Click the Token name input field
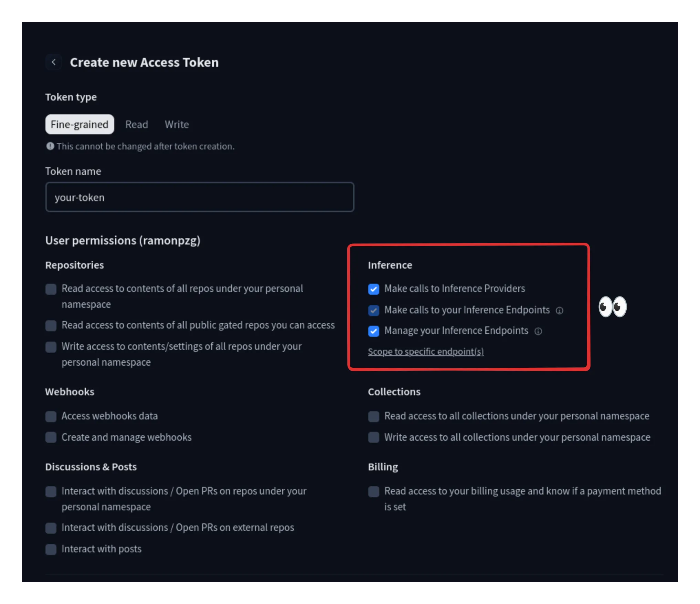The height and width of the screenshot is (604, 700). click(x=200, y=197)
